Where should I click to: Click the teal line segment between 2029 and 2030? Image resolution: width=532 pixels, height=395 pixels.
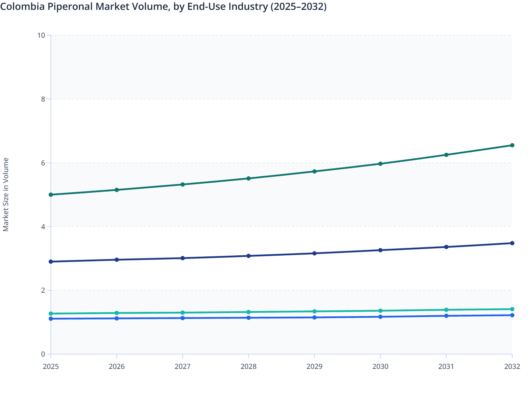[x=347, y=310]
